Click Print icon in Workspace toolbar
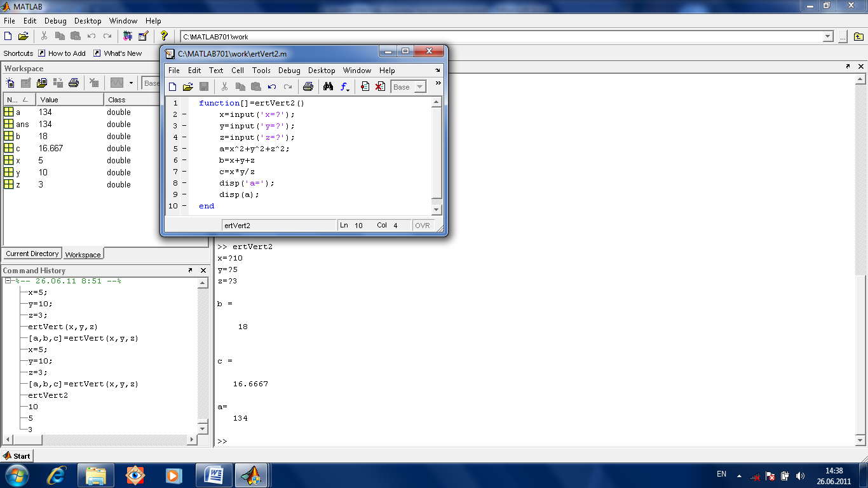The width and height of the screenshot is (868, 488). pos(74,83)
